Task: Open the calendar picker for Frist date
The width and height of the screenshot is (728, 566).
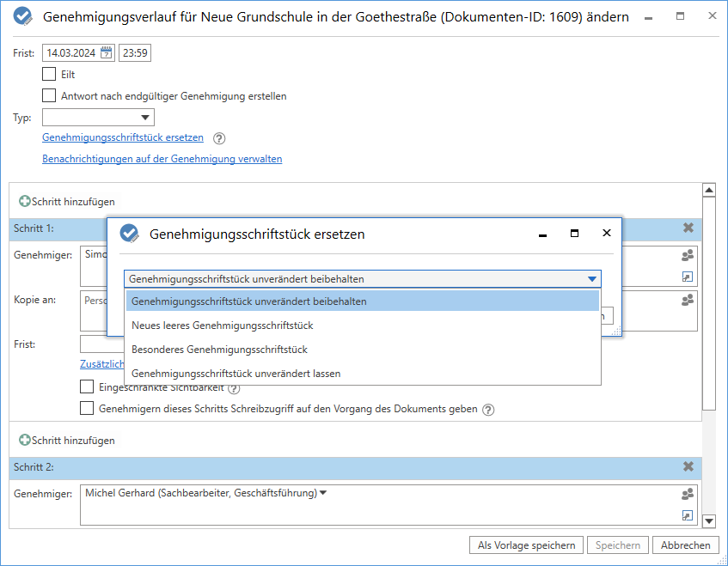Action: click(107, 53)
